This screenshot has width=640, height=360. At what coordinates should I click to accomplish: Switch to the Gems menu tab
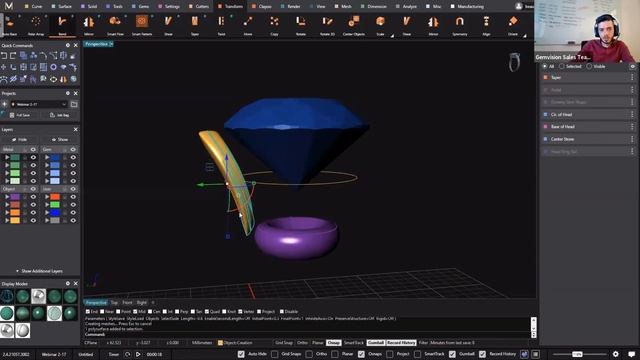pyautogui.click(x=141, y=7)
